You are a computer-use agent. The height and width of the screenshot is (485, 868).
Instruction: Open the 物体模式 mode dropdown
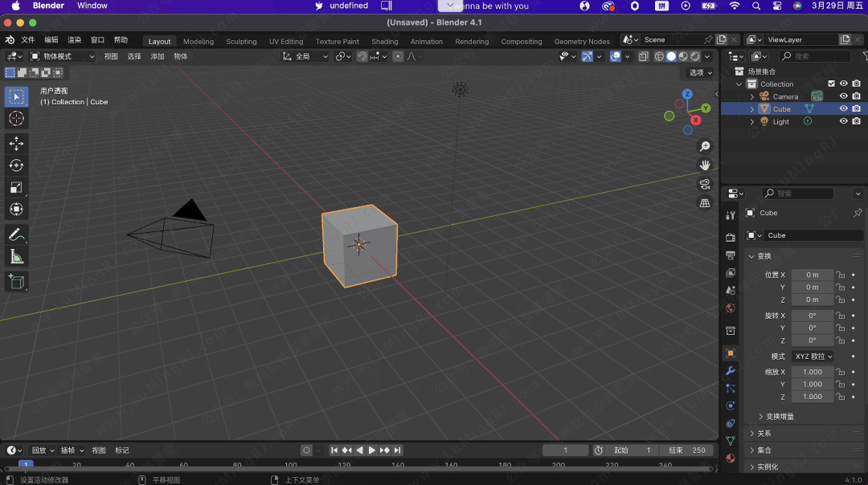click(x=62, y=56)
